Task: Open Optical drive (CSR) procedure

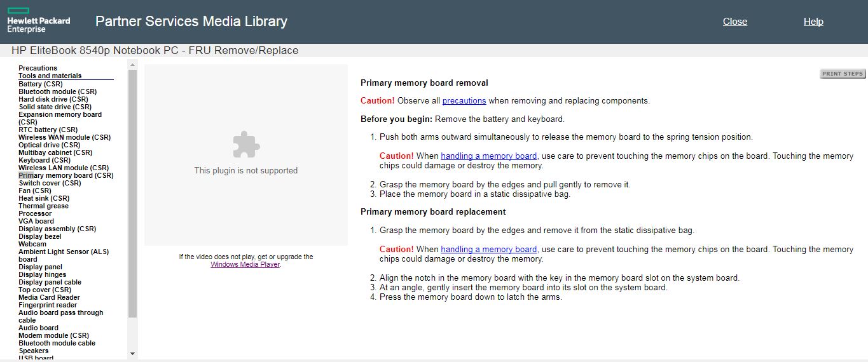Action: tap(50, 145)
